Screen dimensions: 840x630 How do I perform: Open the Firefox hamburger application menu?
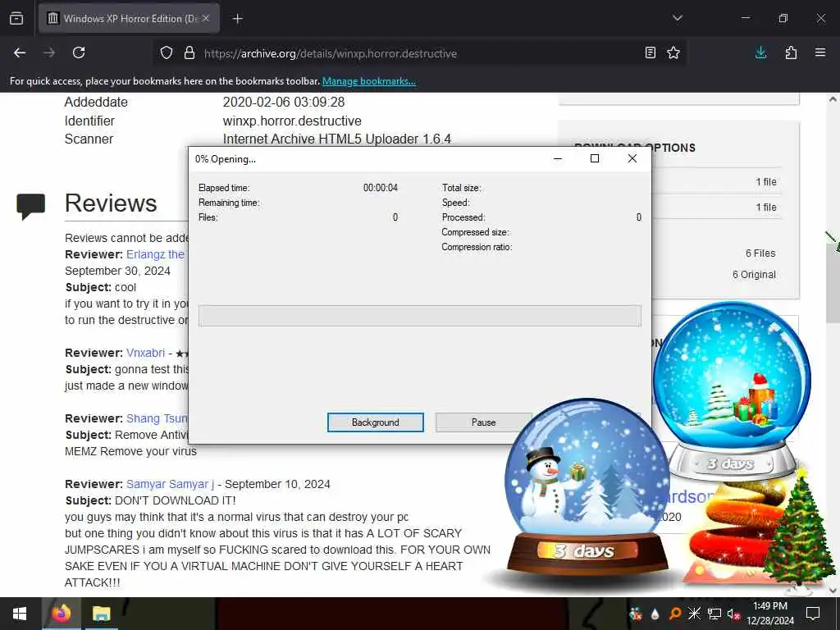point(820,52)
